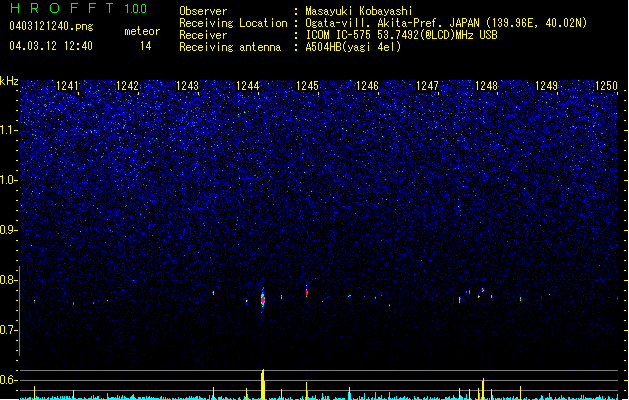629x400 pixels.
Task: Click the date stamp 04.03.12 12:40
Action: (x=51, y=46)
